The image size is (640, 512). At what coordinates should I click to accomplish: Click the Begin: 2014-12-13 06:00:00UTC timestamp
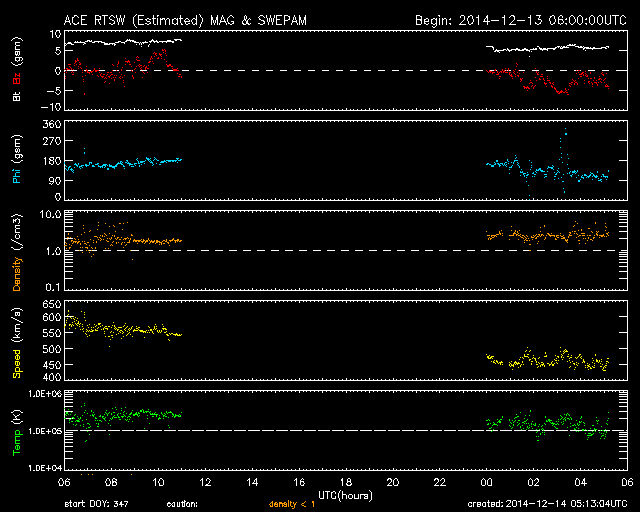[x=521, y=20]
